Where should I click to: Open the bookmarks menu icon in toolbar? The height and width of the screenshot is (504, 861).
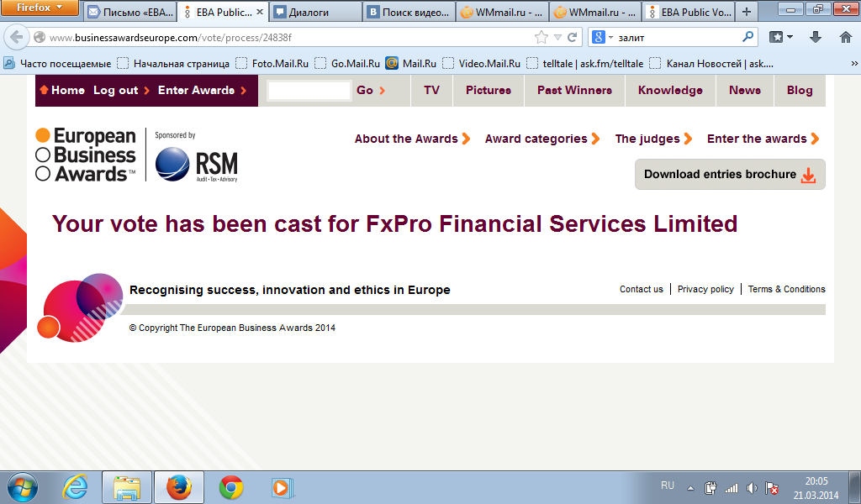tap(781, 37)
